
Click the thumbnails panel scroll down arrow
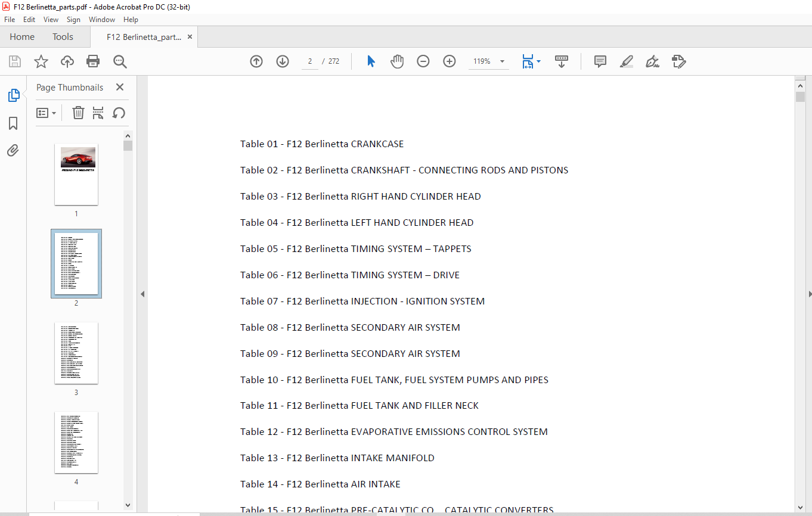point(128,505)
